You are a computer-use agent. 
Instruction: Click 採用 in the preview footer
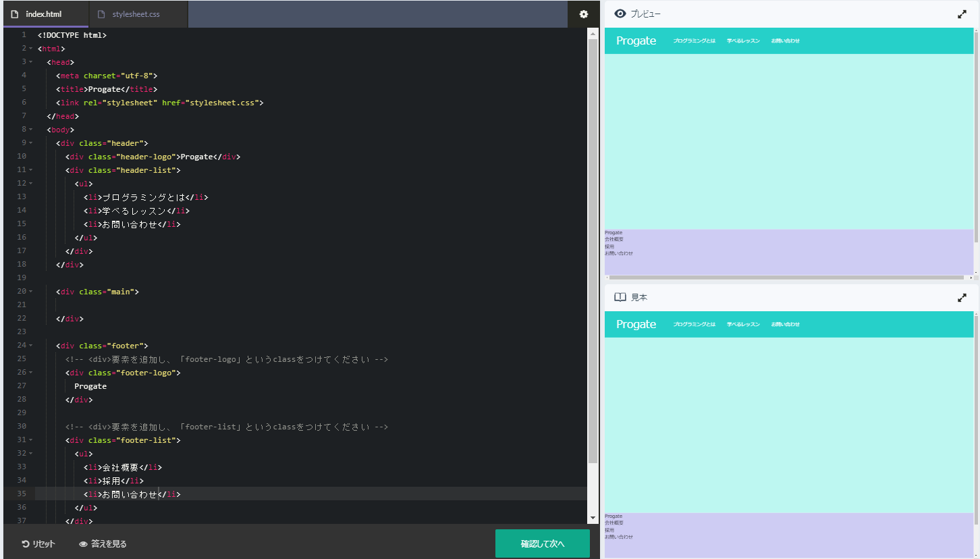pos(609,246)
